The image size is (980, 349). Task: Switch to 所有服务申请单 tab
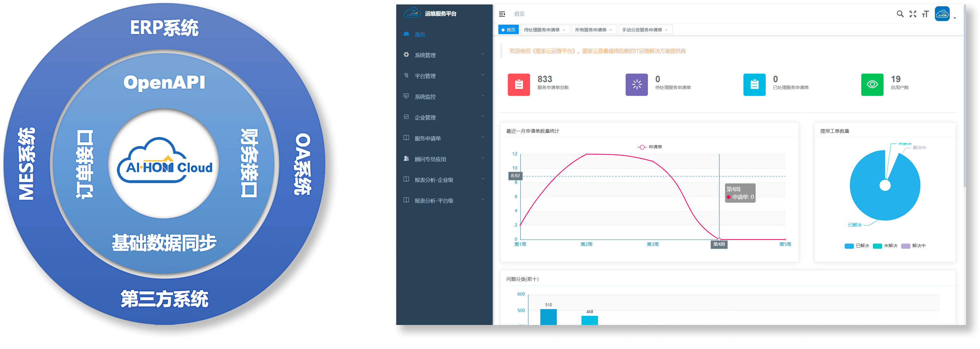pyautogui.click(x=590, y=30)
